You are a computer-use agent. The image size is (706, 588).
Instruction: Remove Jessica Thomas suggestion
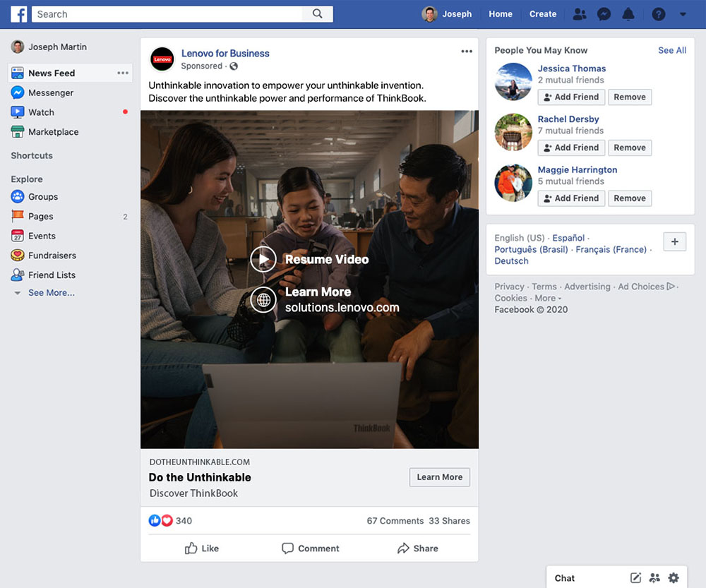[x=630, y=97]
